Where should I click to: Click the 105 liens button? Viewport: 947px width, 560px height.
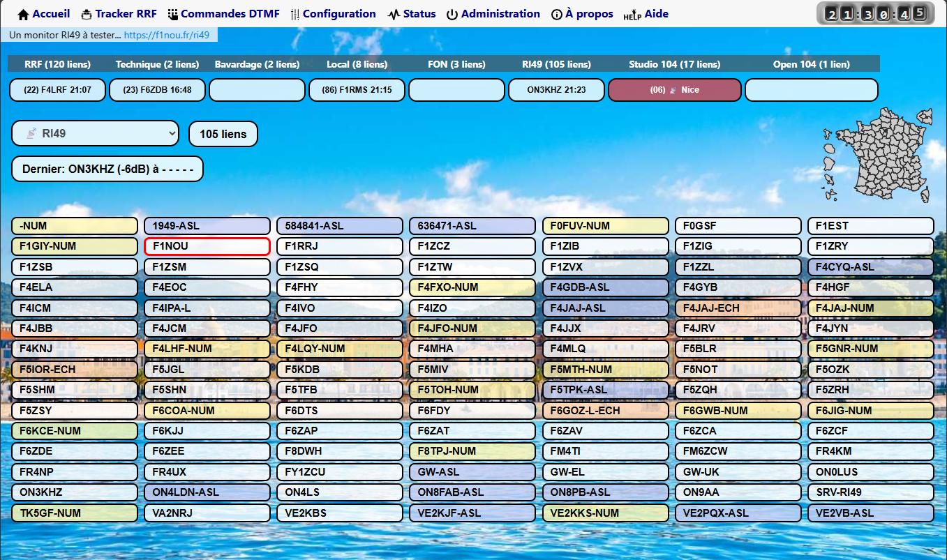click(x=223, y=134)
